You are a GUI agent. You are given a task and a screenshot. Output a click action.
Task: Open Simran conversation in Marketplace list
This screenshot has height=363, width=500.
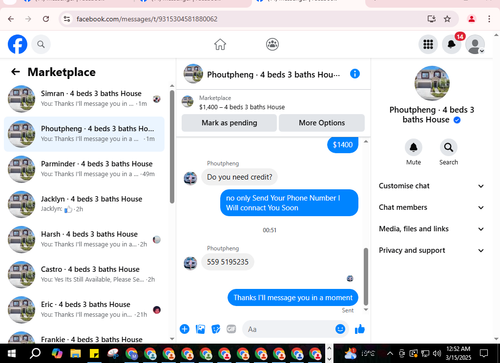(84, 99)
